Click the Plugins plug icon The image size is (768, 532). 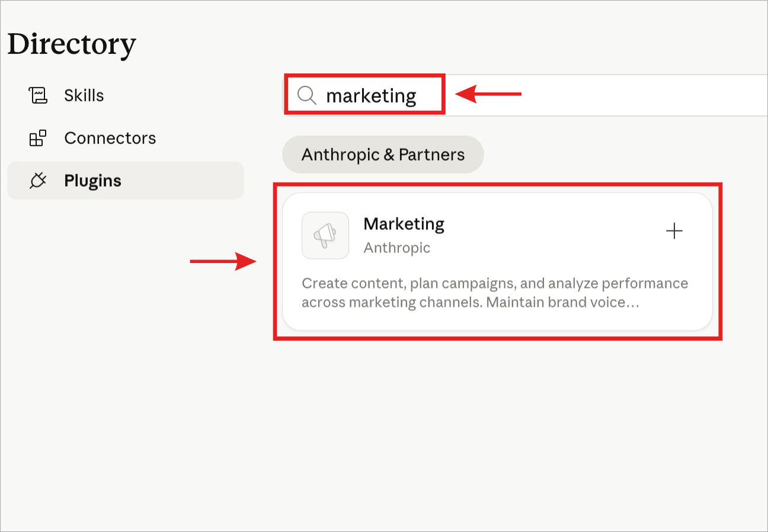(38, 181)
